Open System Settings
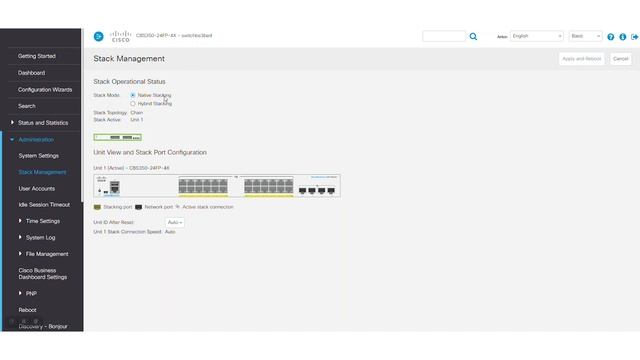Screen dimensions: 640x360 click(x=38, y=156)
